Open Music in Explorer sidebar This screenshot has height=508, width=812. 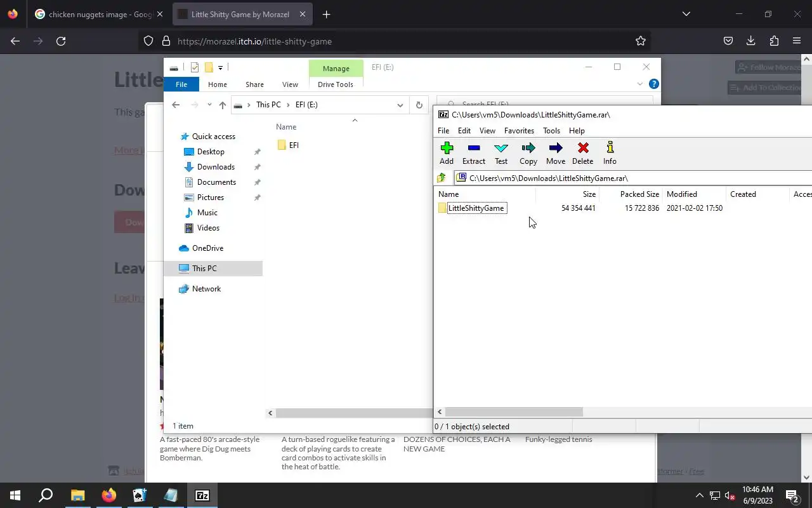207,213
